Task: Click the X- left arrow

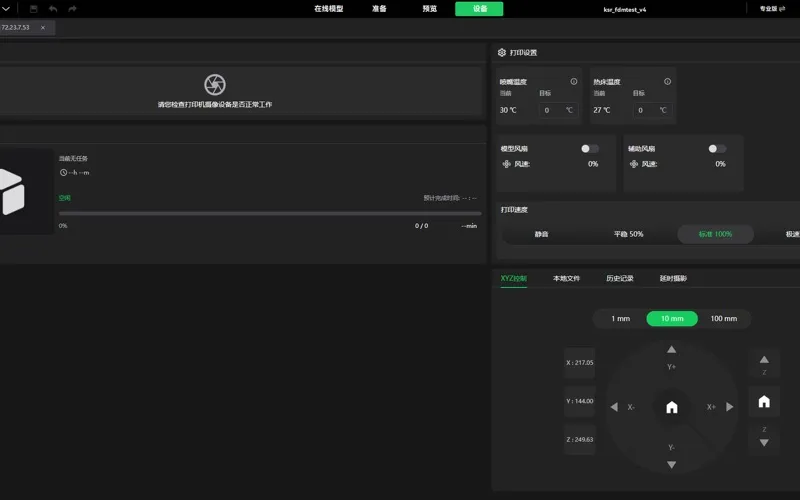Action: [614, 407]
